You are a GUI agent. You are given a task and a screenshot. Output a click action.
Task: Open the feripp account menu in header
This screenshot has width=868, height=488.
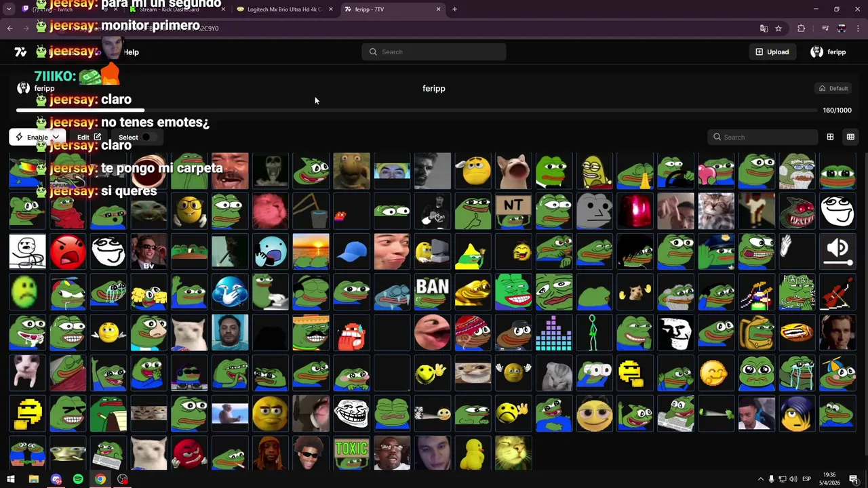(829, 52)
